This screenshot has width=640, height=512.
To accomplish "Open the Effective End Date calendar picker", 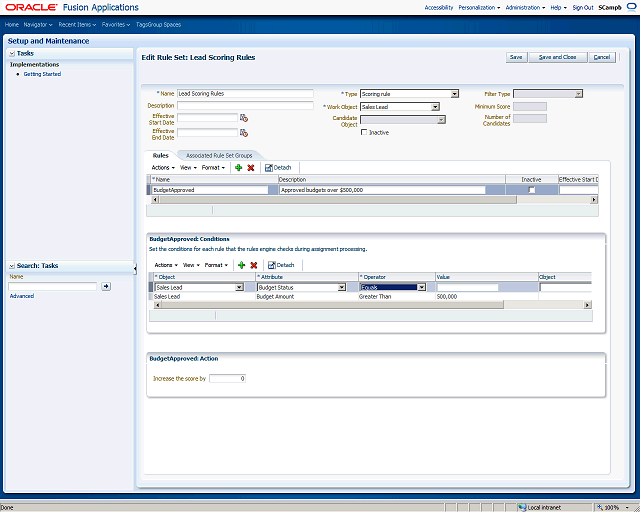I will click(244, 133).
